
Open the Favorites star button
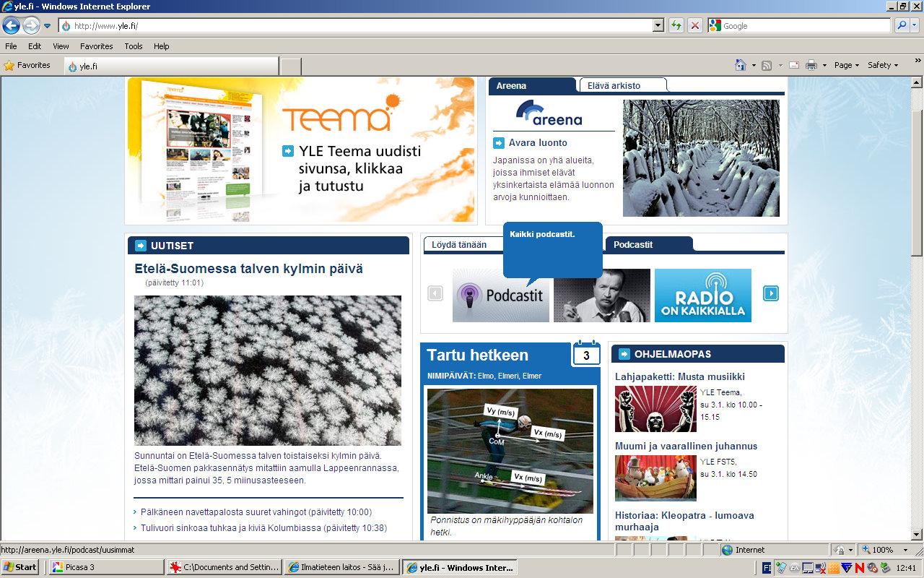pyautogui.click(x=27, y=65)
